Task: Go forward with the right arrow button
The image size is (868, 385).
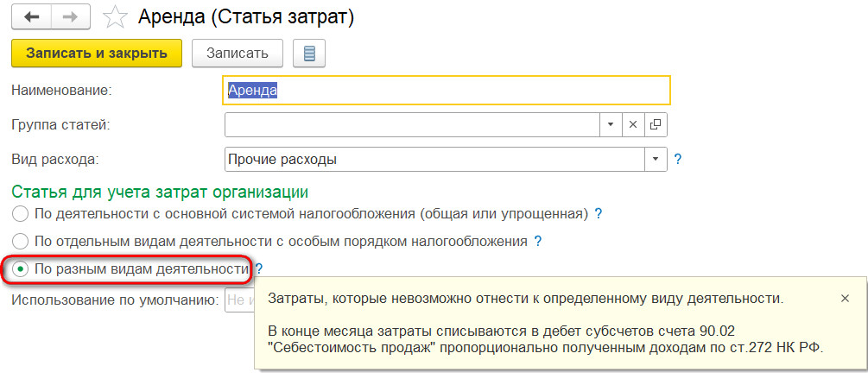Action: (71, 18)
